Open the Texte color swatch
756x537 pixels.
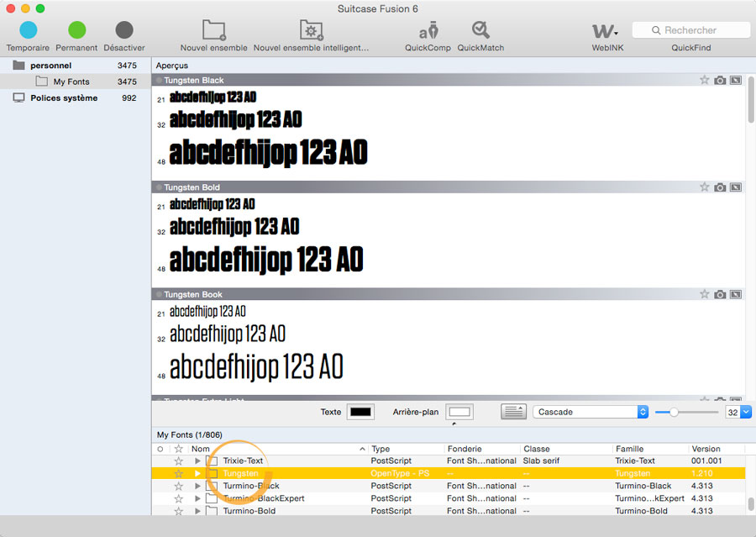(360, 412)
